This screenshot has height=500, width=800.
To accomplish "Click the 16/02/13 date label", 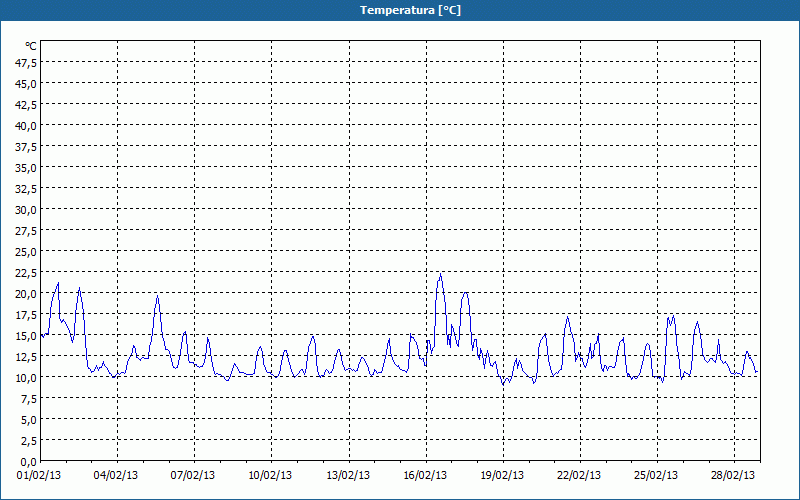I will (425, 476).
